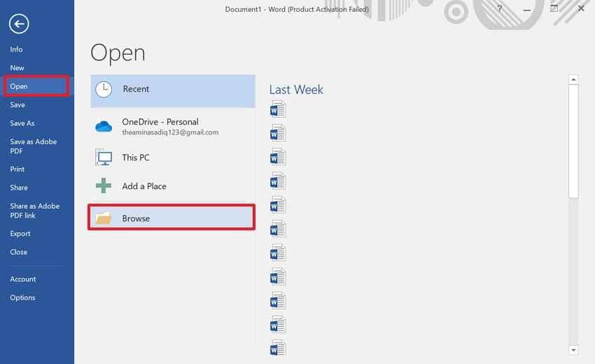595x364 pixels.
Task: Select the Open sidebar entry
Action: [x=36, y=86]
